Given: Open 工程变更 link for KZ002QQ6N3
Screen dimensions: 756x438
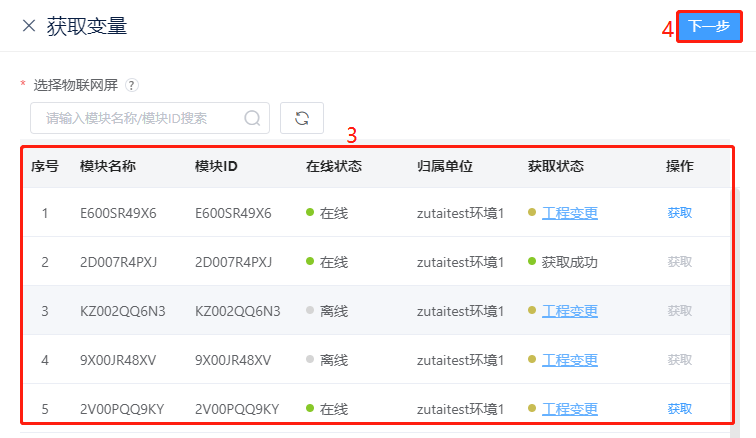Looking at the screenshot, I should (x=570, y=311).
